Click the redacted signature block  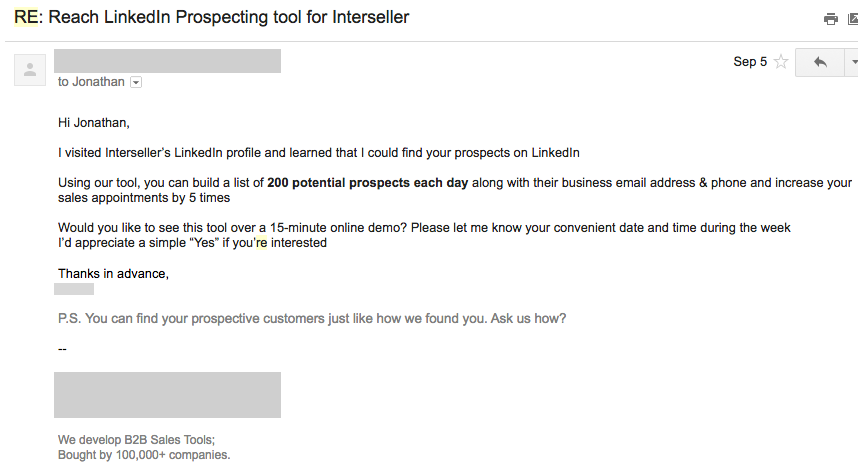[167, 394]
